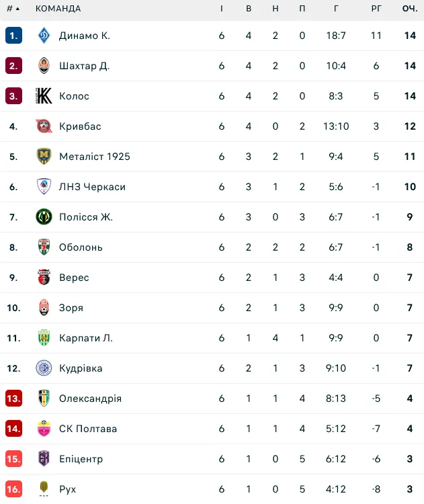
Task: Click the red position 16 badge
Action: [x=14, y=489]
